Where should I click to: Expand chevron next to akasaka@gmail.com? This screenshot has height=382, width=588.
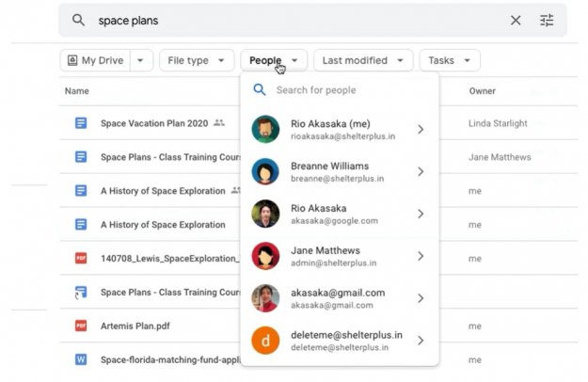click(x=421, y=298)
